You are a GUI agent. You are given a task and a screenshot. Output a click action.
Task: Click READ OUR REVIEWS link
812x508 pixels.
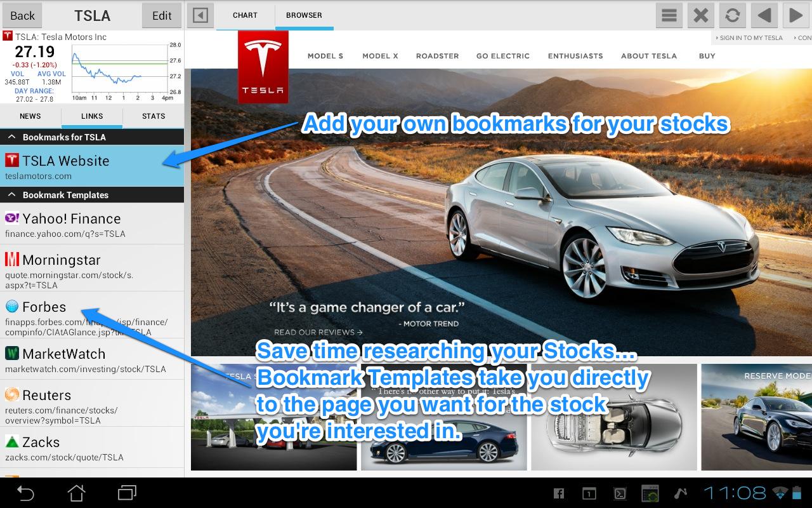click(318, 332)
